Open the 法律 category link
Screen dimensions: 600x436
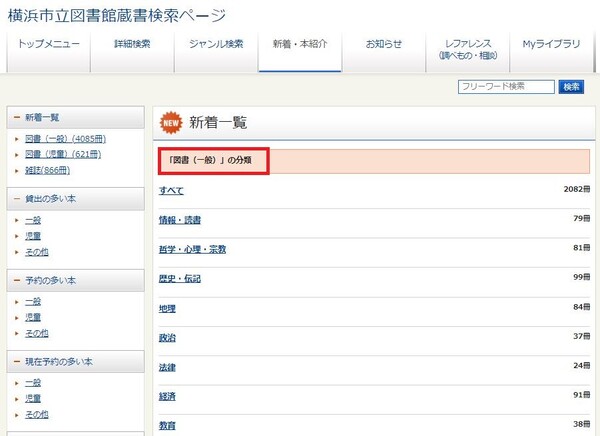tap(167, 367)
